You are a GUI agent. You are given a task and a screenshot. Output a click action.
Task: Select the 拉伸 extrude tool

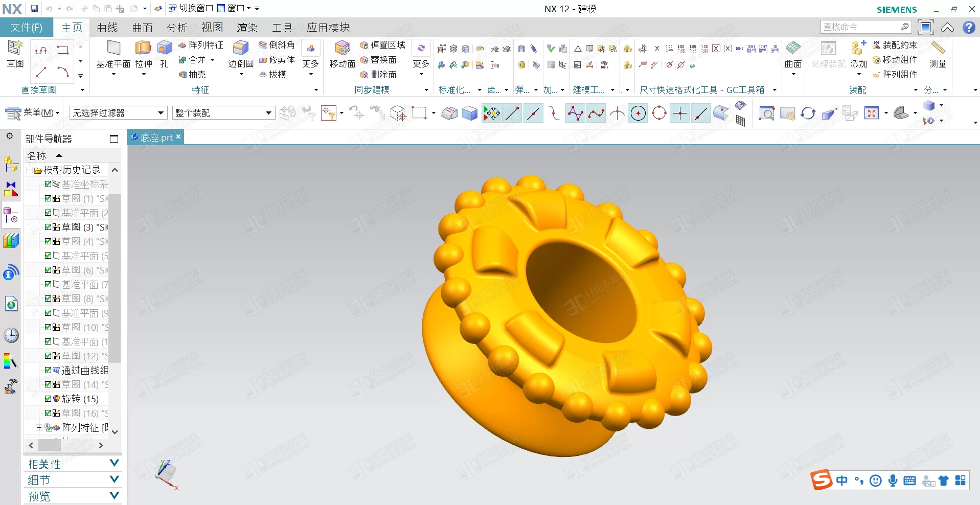pos(144,54)
